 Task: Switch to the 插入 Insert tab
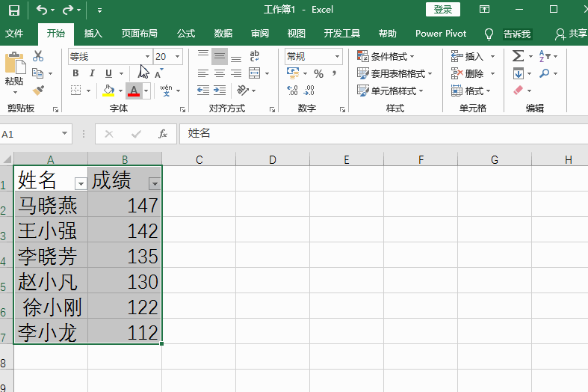coord(93,34)
